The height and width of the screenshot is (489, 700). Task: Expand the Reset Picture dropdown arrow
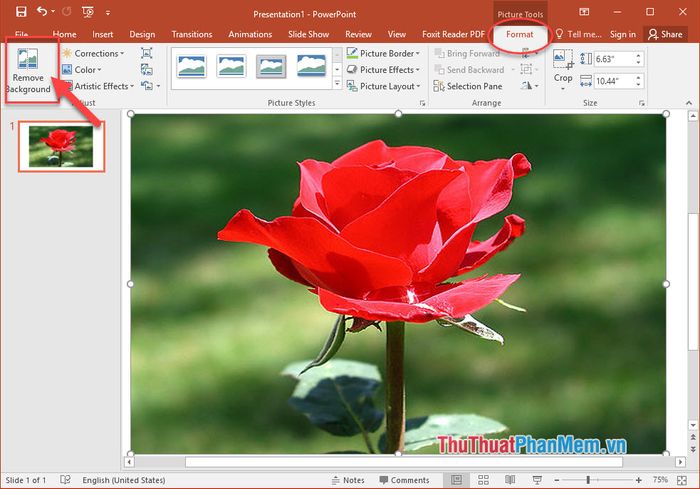tap(158, 86)
